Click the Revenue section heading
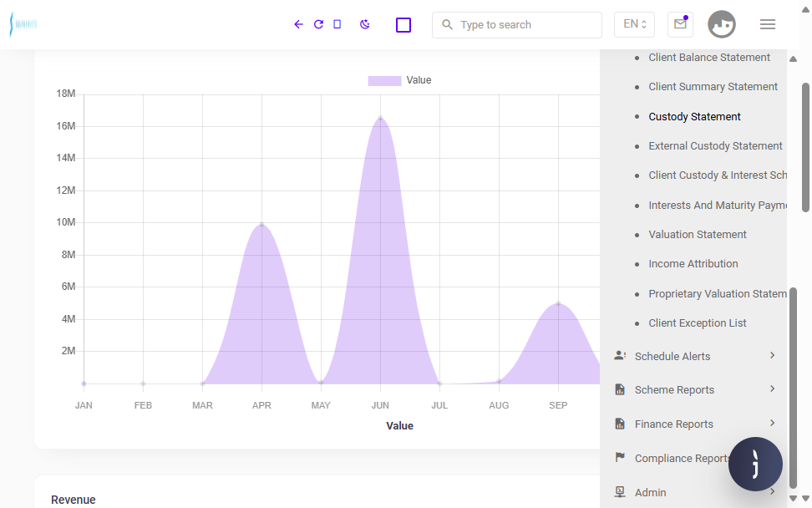The image size is (812, 508). click(73, 500)
